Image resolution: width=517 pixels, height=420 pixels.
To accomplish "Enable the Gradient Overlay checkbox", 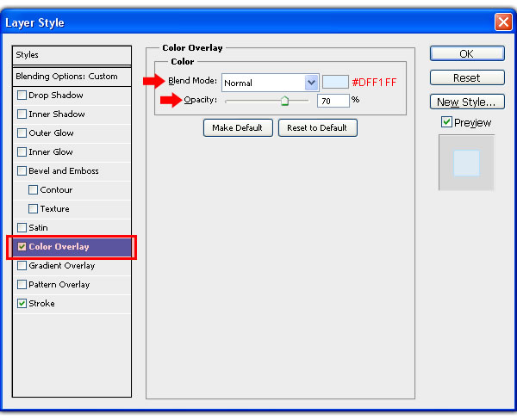I will point(22,265).
